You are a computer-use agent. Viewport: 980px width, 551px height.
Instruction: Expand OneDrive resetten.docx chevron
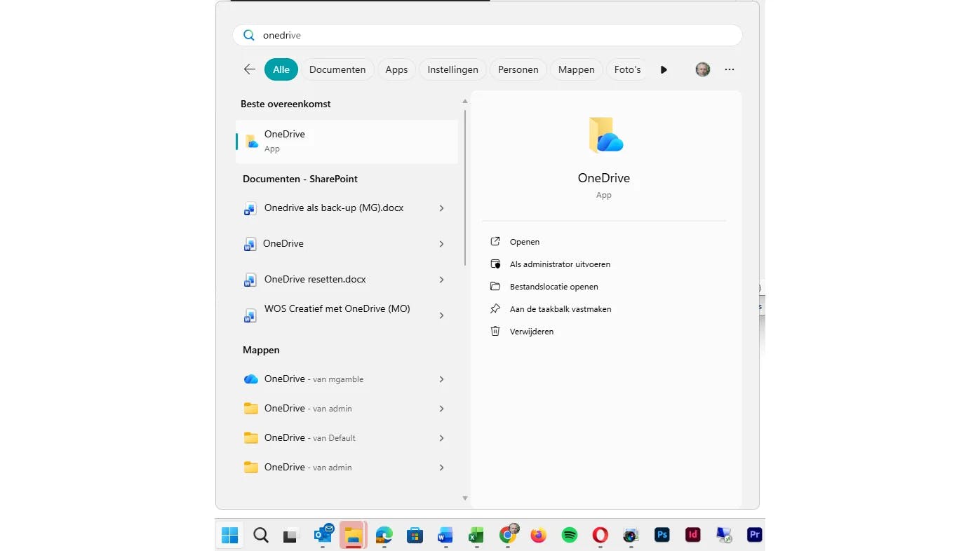pyautogui.click(x=441, y=280)
